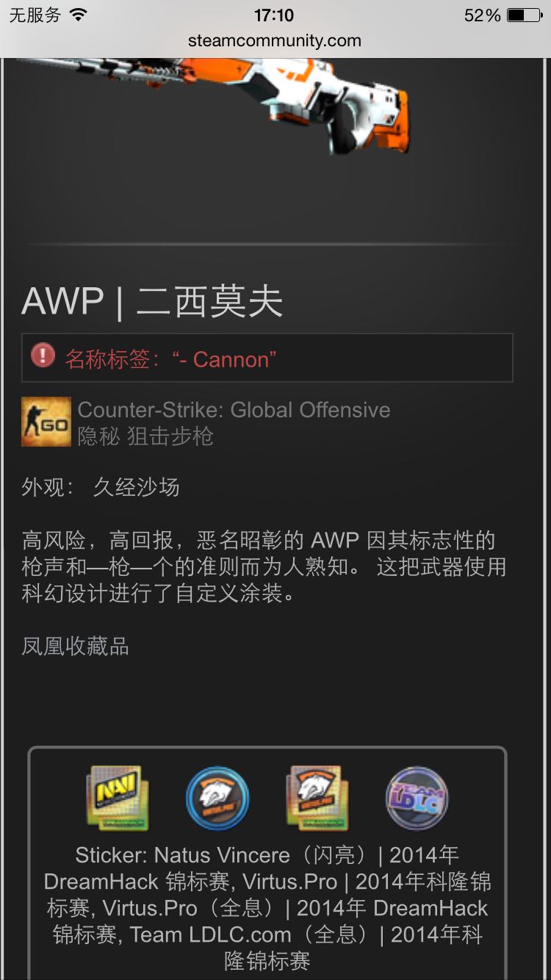Viewport: 551px width, 980px height.
Task: Click the Team LDLC holo sticker icon
Action: 417,799
